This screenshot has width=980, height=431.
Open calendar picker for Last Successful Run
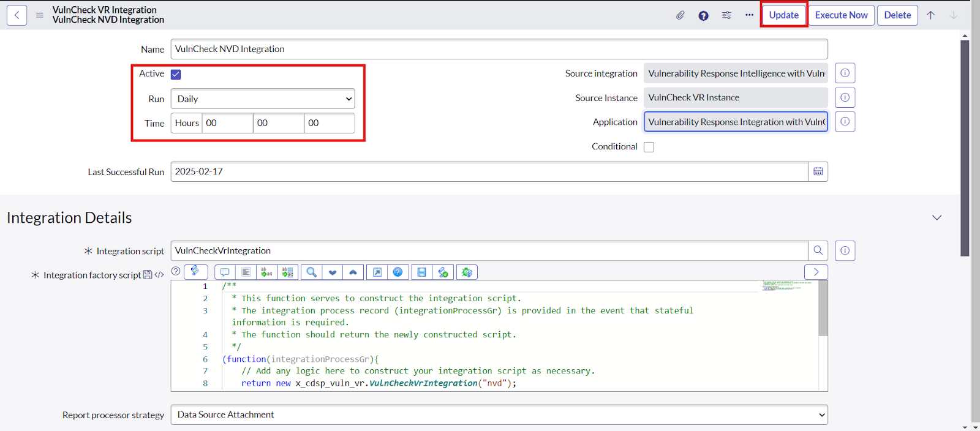coord(818,171)
